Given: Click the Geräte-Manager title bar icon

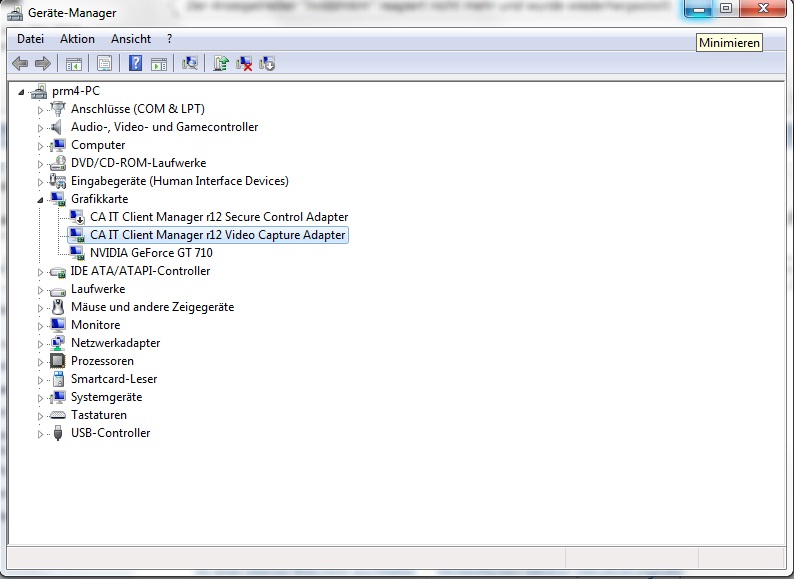Looking at the screenshot, I should click(x=15, y=13).
